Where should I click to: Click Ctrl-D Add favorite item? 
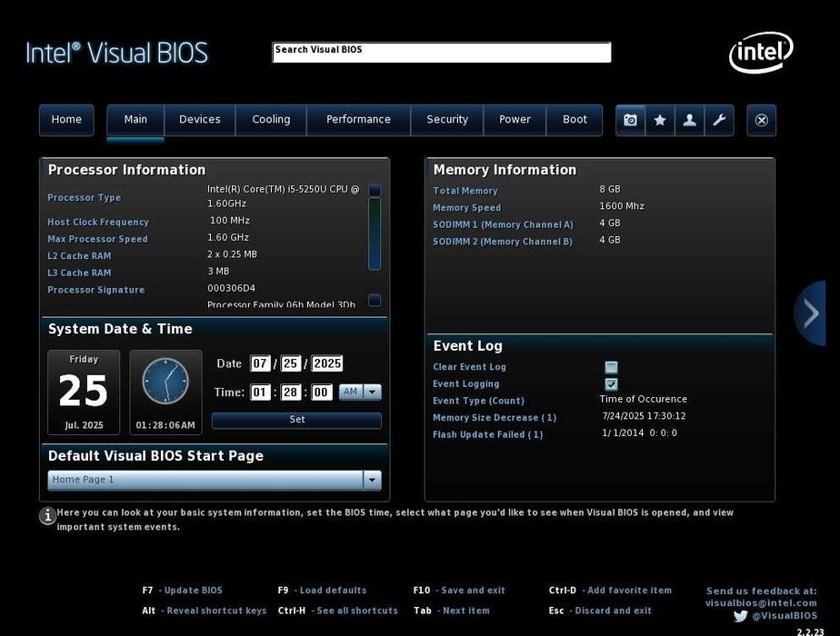coord(610,591)
